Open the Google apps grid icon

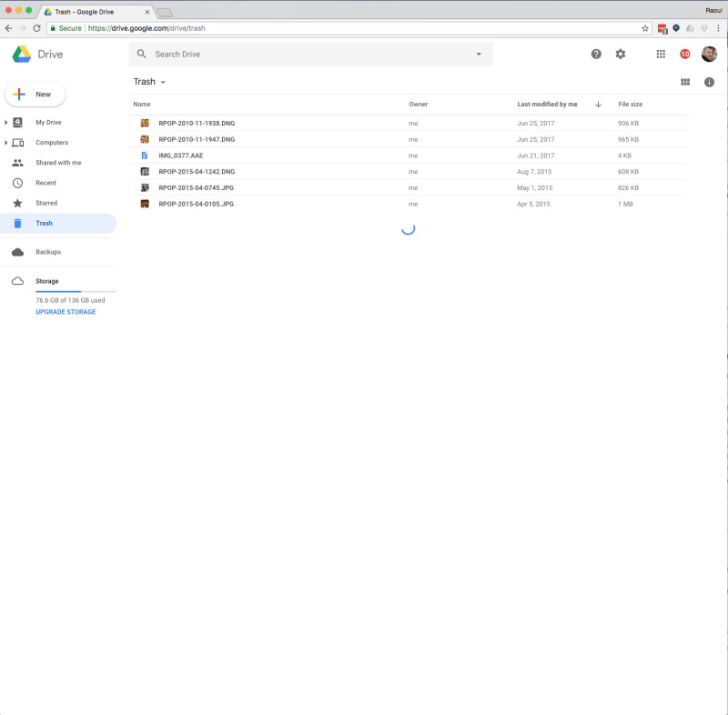[661, 55]
